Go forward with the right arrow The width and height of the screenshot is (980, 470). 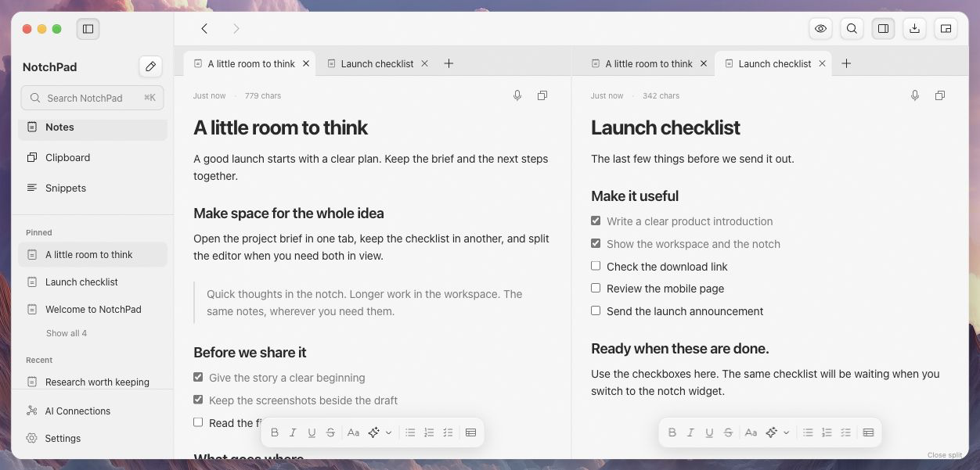click(x=236, y=29)
